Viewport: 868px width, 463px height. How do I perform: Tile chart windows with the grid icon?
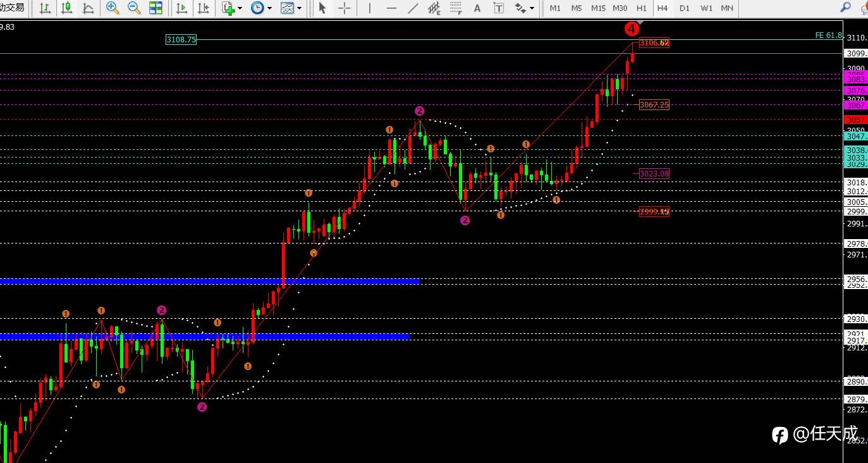click(x=156, y=8)
